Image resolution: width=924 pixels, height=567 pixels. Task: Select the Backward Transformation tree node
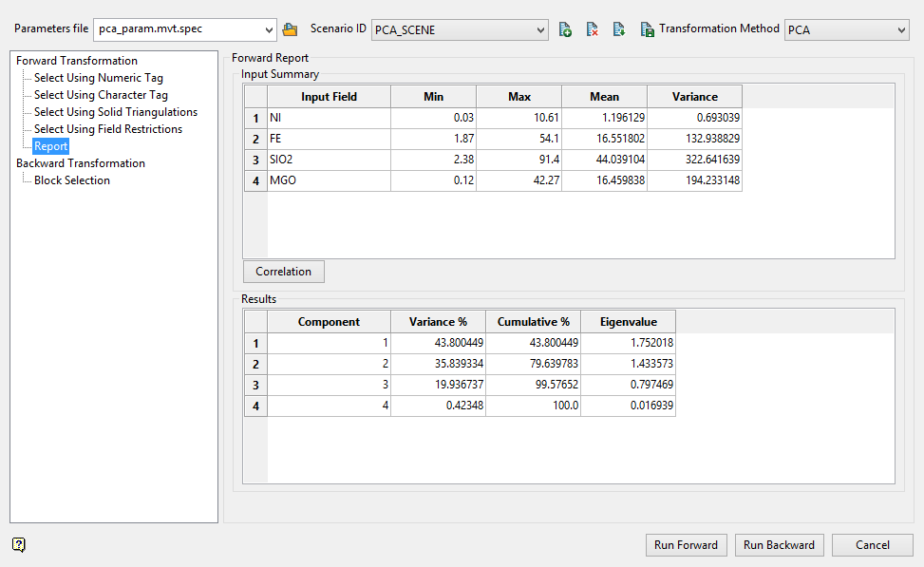click(81, 163)
